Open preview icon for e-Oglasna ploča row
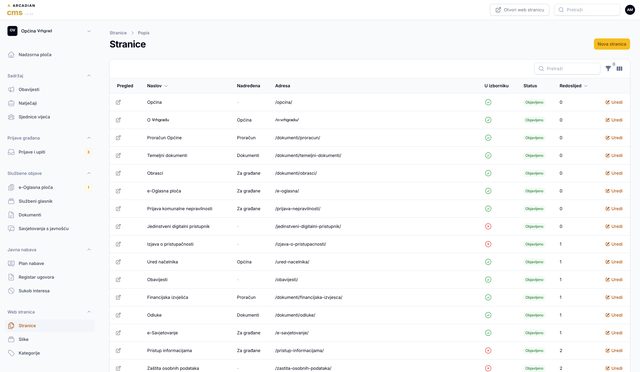Screen dimensions: 640x372 pos(118,191)
